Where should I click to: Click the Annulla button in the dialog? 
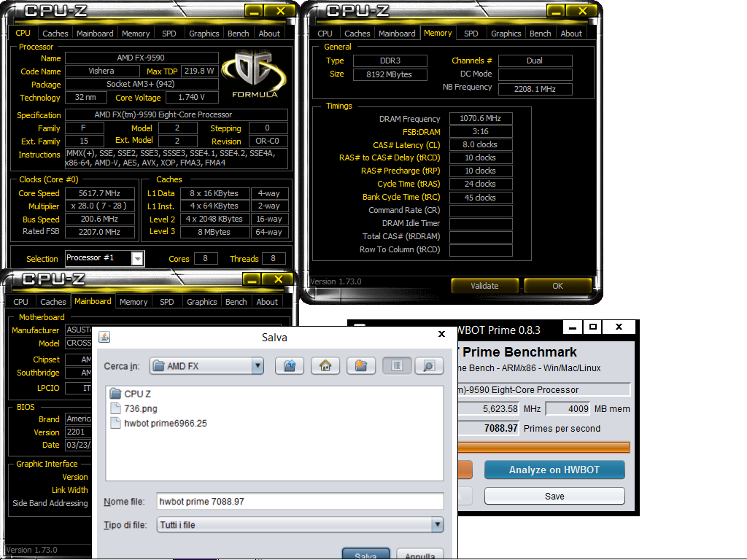point(419,554)
